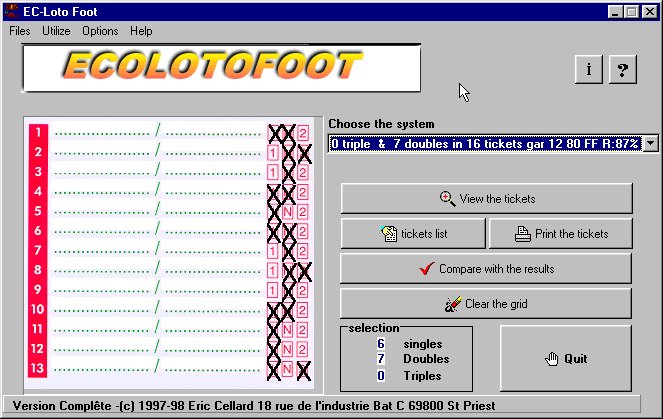The width and height of the screenshot is (663, 419).
Task: Select row number 5 label
Action: pos(38,211)
